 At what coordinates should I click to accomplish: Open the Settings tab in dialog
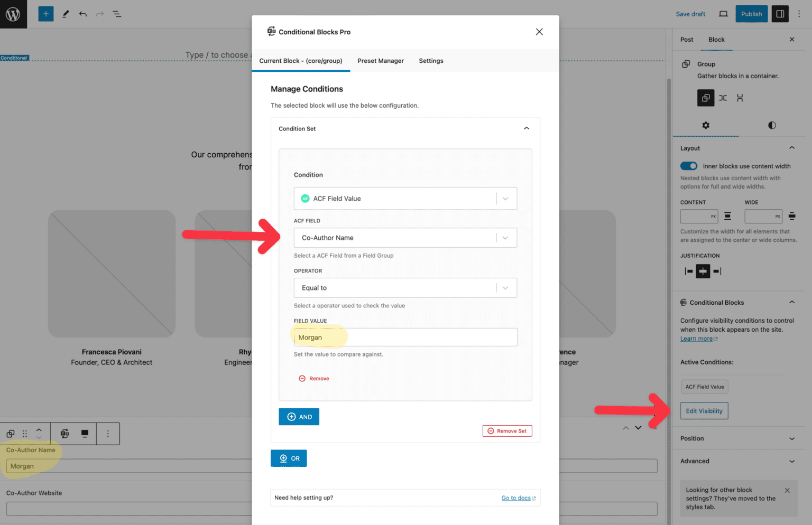431,61
